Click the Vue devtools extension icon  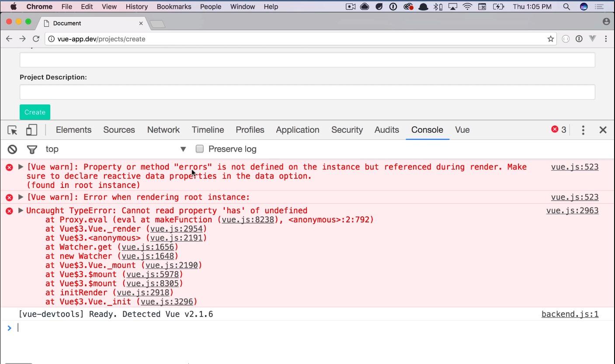(593, 39)
